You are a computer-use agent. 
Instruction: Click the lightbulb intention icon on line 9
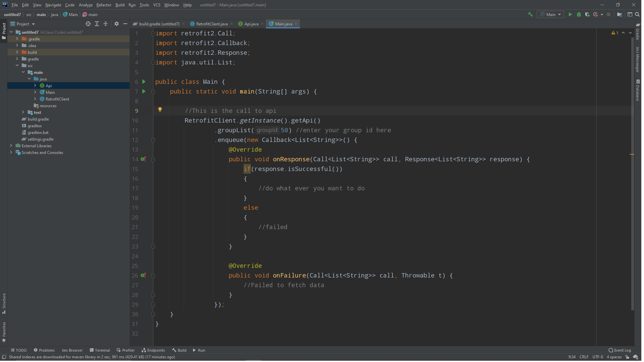click(161, 110)
